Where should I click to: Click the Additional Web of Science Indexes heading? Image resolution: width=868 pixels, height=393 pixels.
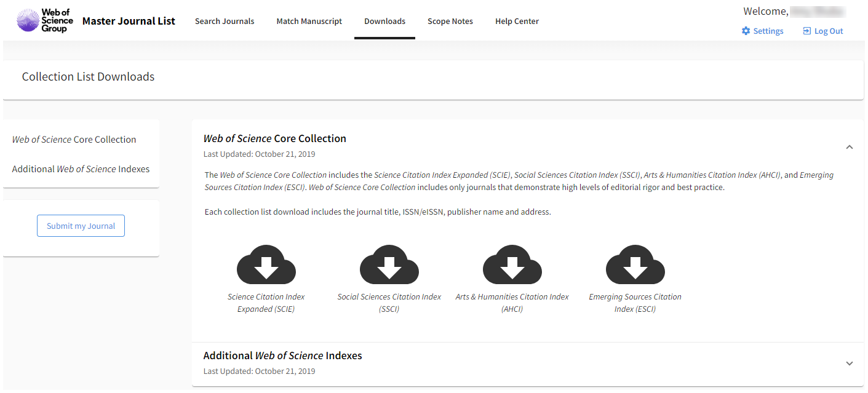click(282, 355)
